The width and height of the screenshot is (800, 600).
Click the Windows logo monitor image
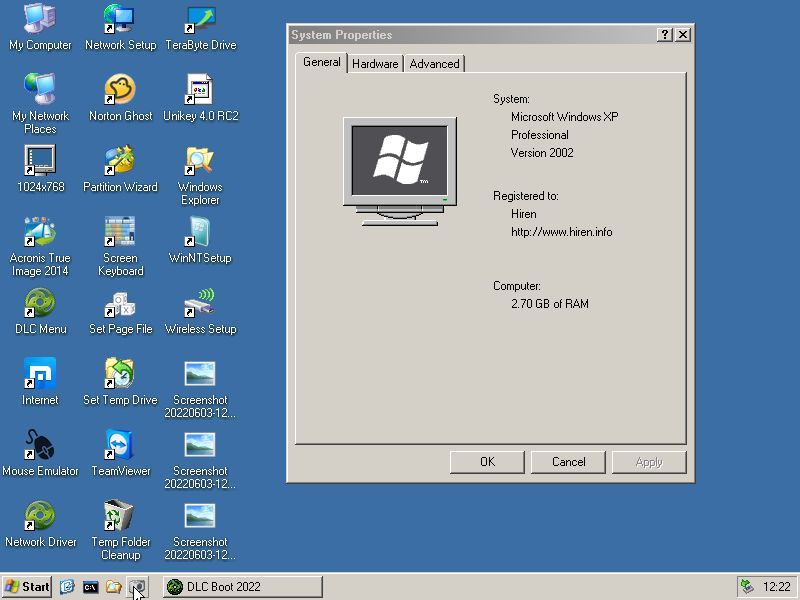(x=400, y=171)
